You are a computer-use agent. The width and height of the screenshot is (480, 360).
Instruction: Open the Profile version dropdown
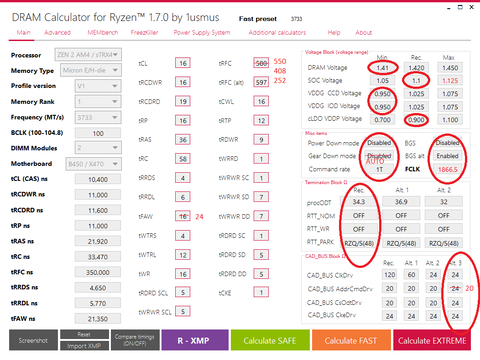[98, 86]
